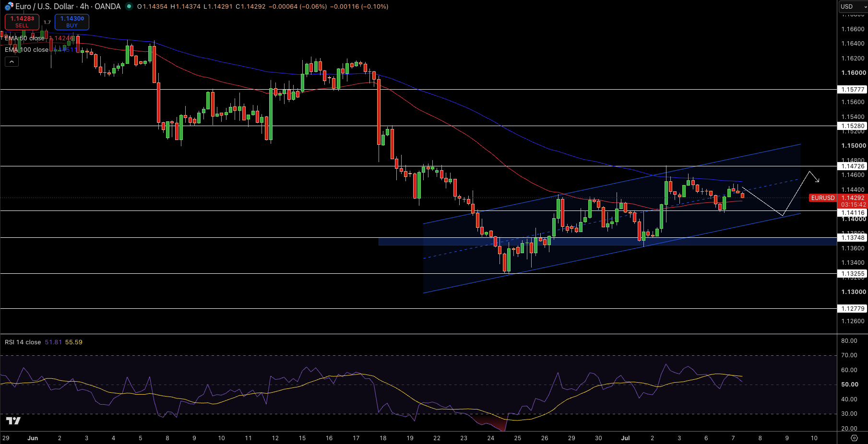Click the RSI value 51.81
Viewport: 868px width, 444px height.
pos(53,342)
